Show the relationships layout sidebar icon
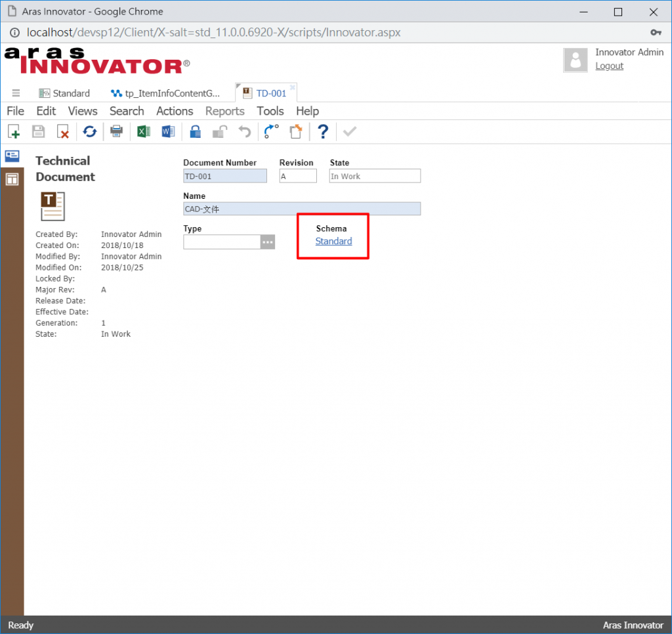The height and width of the screenshot is (634, 672). tap(12, 179)
